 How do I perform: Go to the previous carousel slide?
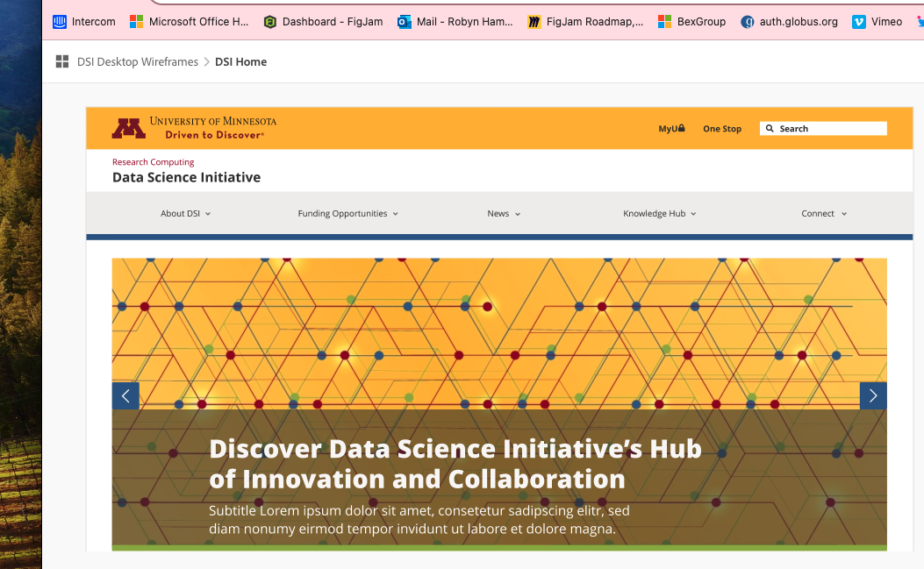pyautogui.click(x=125, y=395)
